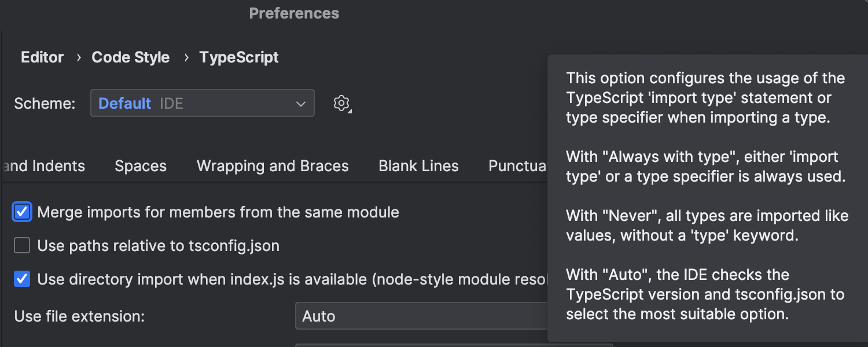868x347 pixels.
Task: Open the Wrapping and Braces tab
Action: coord(273,166)
